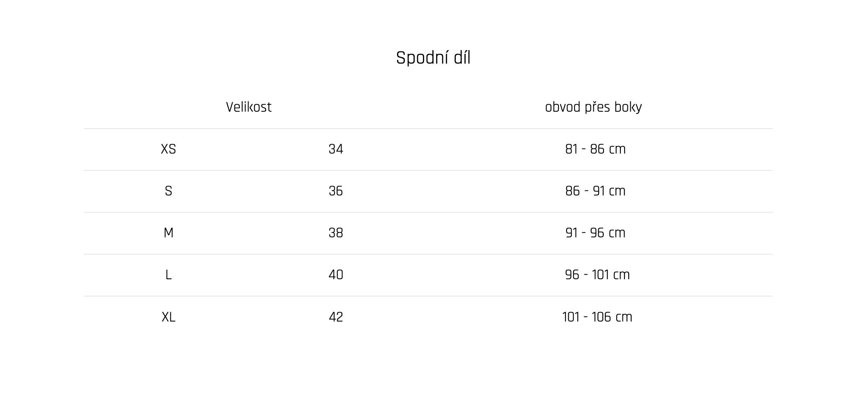Click the "91 - 96 cm" hip measurement
The image size is (868, 409).
(x=595, y=233)
